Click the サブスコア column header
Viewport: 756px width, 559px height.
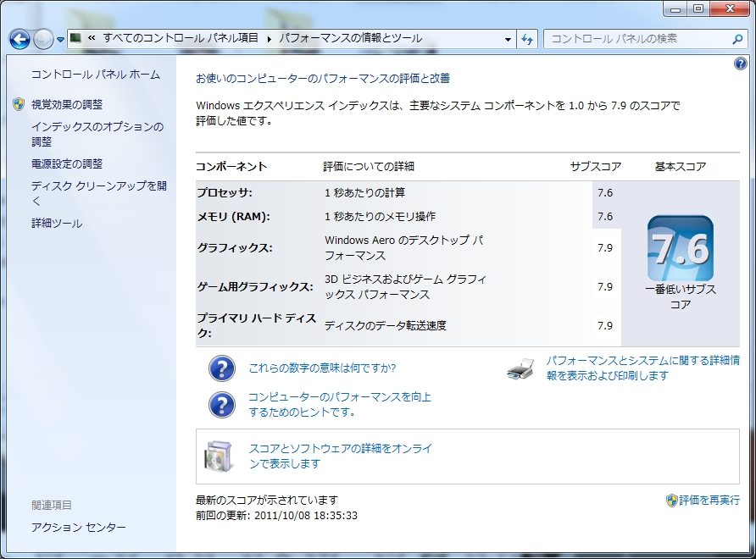click(596, 167)
